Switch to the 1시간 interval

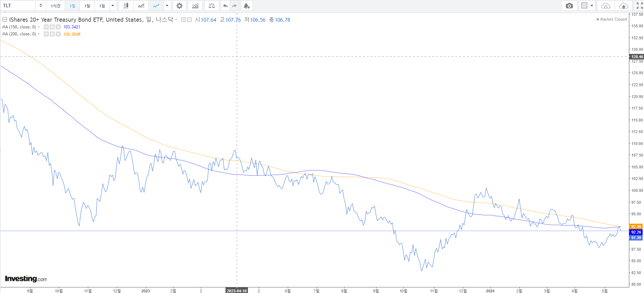click(56, 6)
